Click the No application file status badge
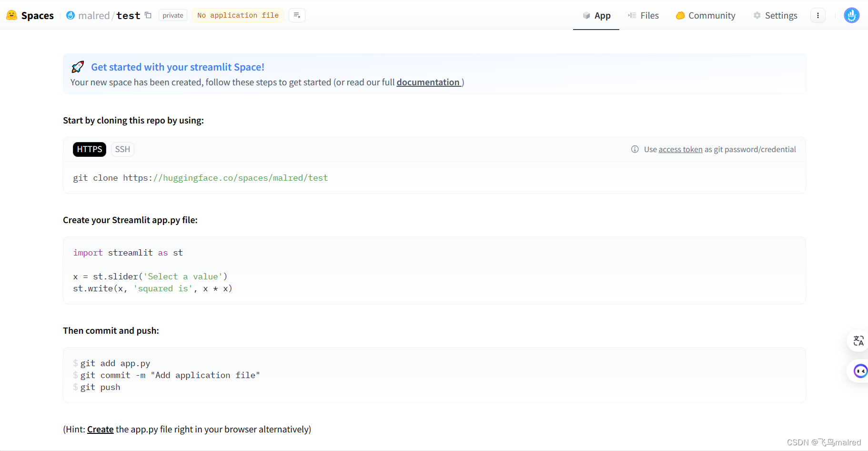This screenshot has height=451, width=868. tap(238, 15)
